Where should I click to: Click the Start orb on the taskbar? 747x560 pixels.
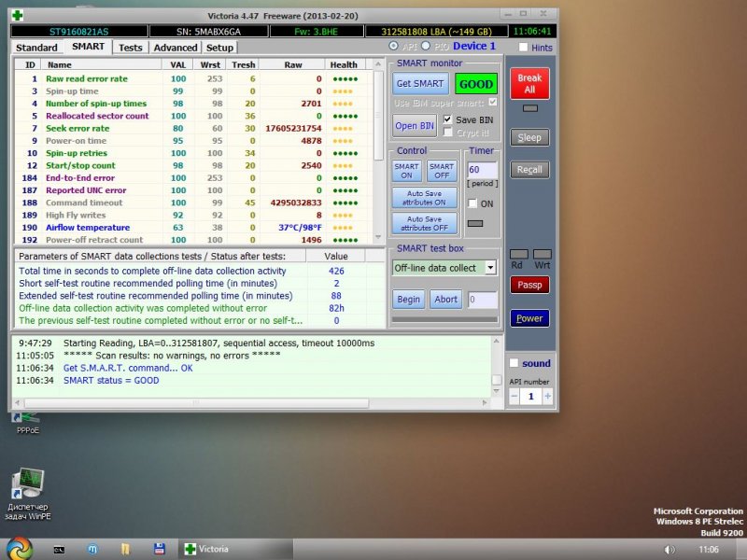(18, 548)
